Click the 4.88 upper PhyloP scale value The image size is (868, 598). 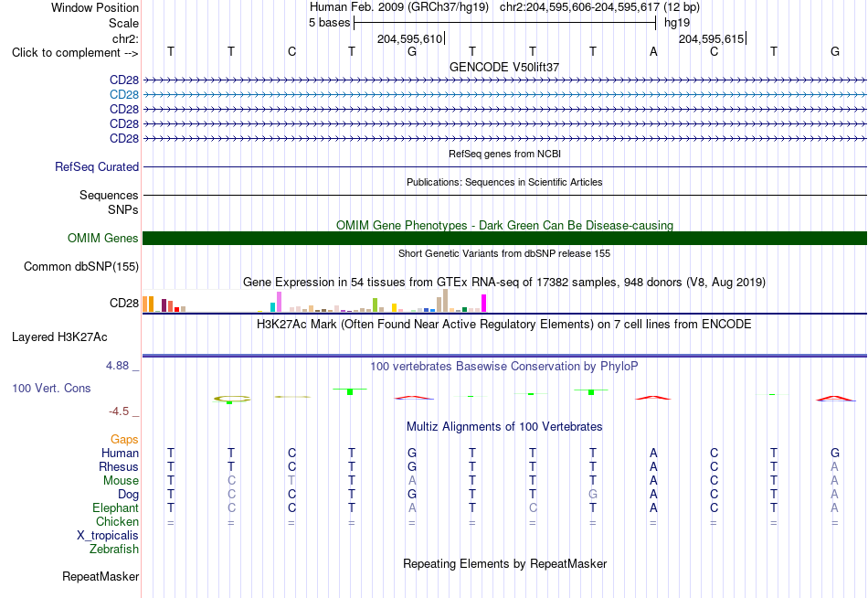click(x=117, y=366)
